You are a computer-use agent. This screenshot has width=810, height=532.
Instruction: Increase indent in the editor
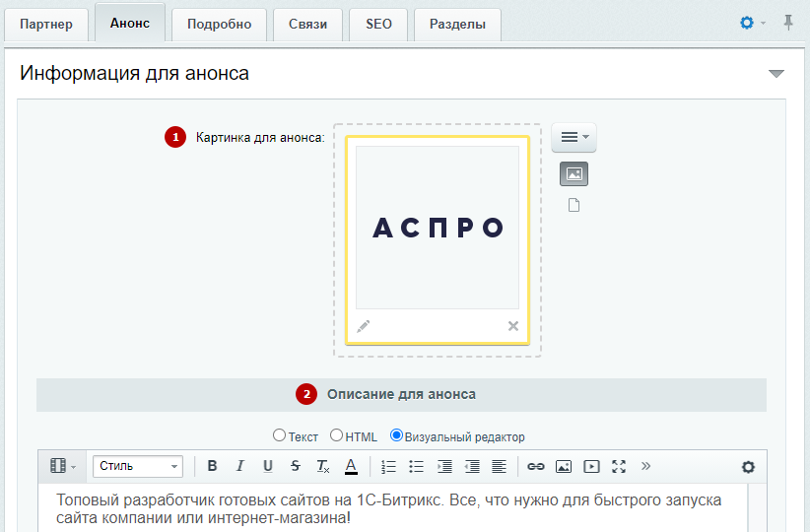[x=444, y=466]
